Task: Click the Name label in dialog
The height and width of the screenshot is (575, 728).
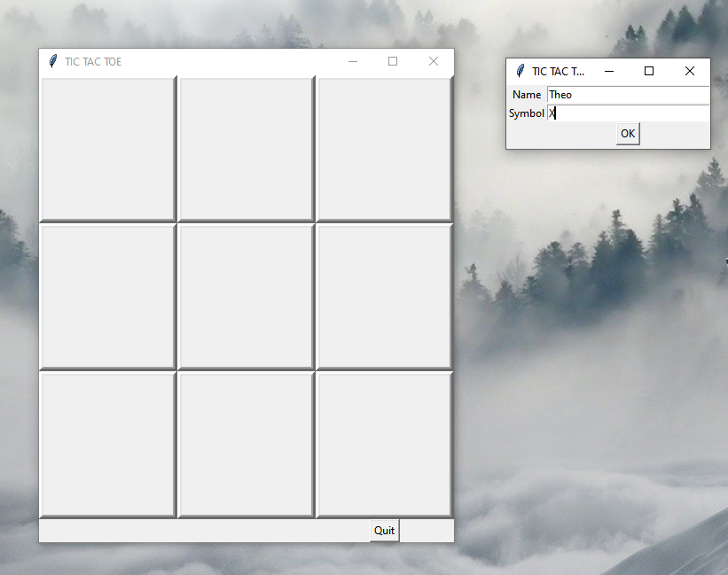Action: point(527,95)
